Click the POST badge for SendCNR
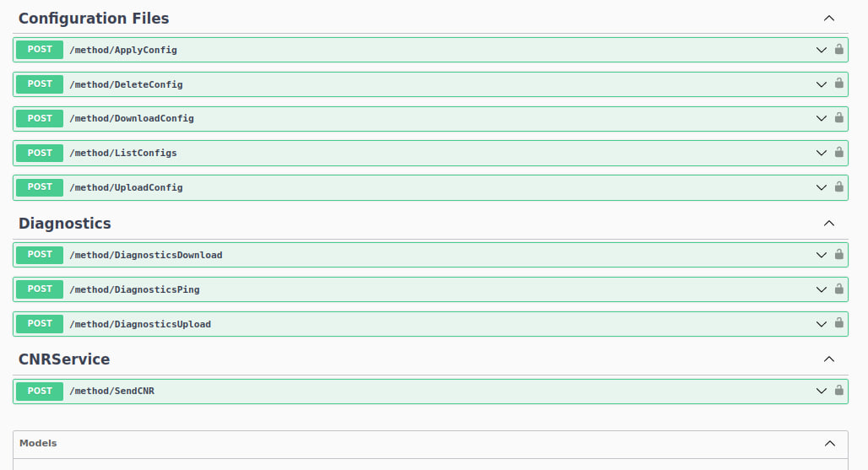Viewport: 868px width, 470px height. click(40, 391)
